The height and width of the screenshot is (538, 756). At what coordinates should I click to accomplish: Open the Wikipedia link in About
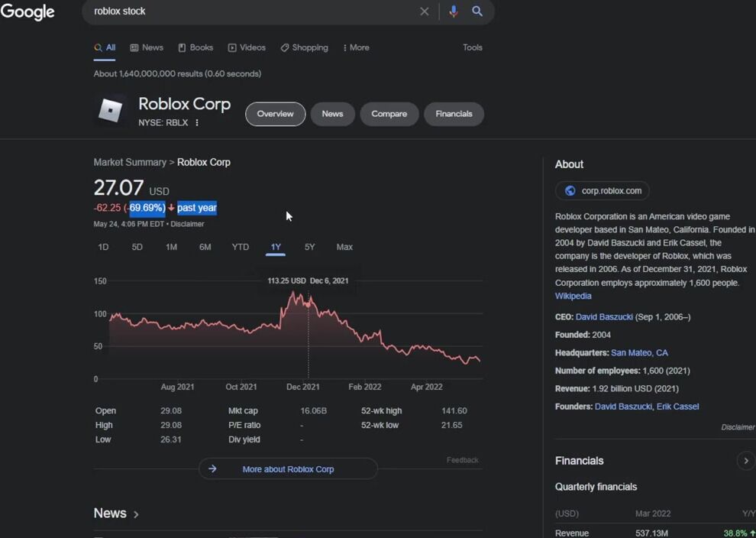(573, 296)
